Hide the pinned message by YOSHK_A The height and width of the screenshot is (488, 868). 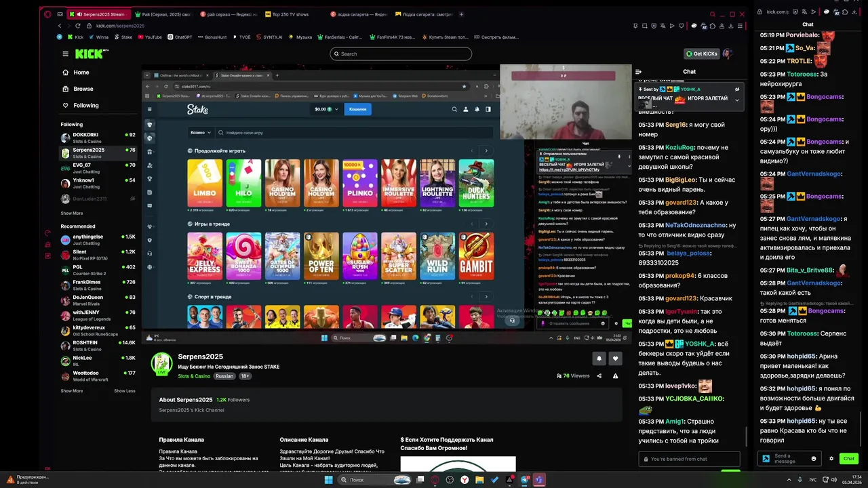pos(737,89)
